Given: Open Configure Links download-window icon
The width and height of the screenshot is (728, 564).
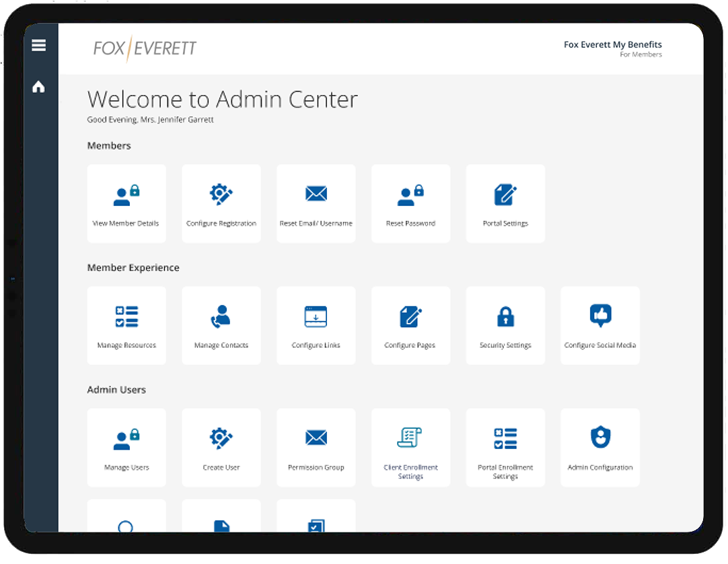Looking at the screenshot, I should tap(316, 316).
